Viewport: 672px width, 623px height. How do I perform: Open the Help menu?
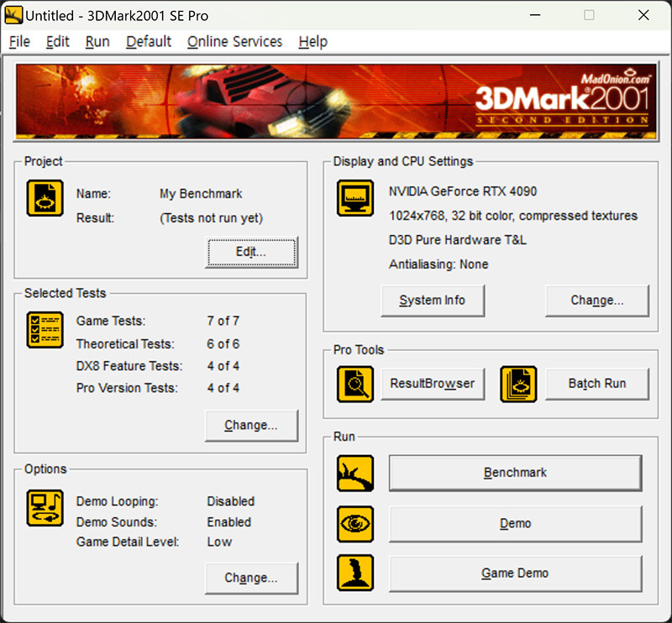(x=312, y=42)
